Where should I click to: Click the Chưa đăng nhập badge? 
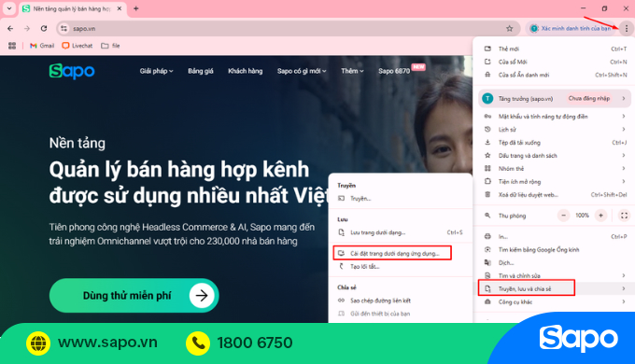point(589,98)
